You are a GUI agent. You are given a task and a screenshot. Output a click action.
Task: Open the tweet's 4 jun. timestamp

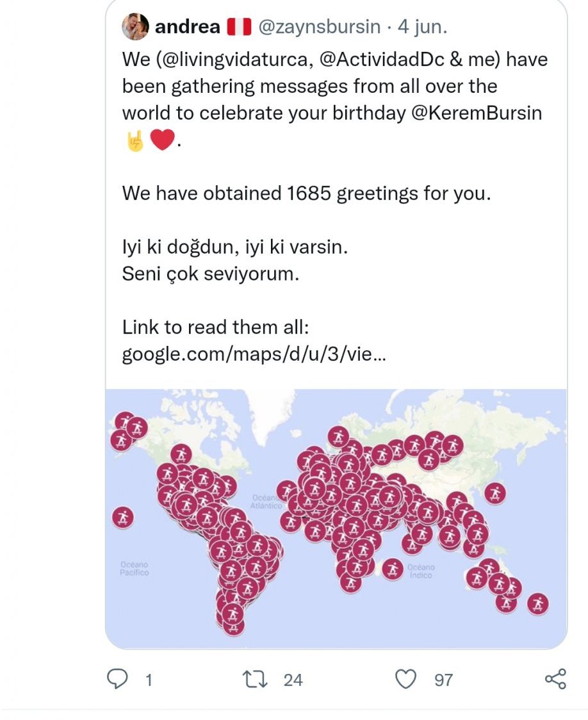click(x=422, y=27)
